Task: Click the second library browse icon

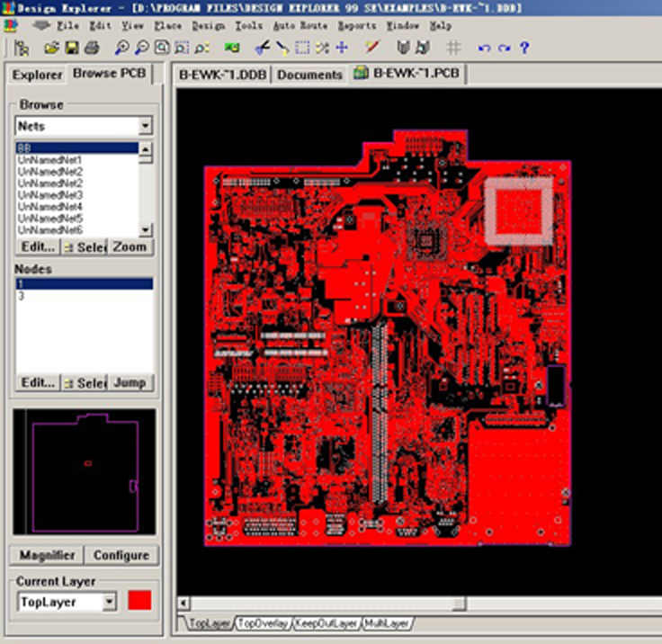Action: [x=423, y=48]
